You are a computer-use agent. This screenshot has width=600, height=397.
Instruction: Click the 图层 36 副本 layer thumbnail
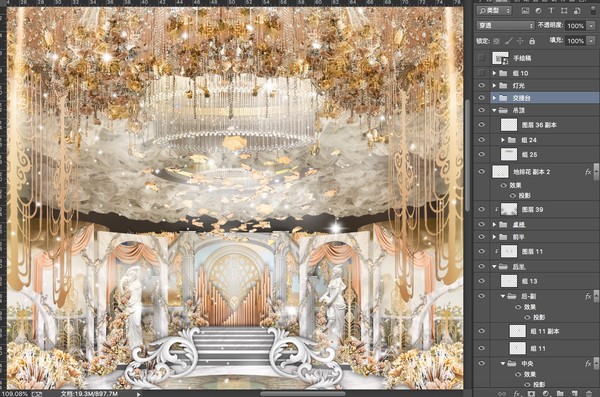coord(509,125)
